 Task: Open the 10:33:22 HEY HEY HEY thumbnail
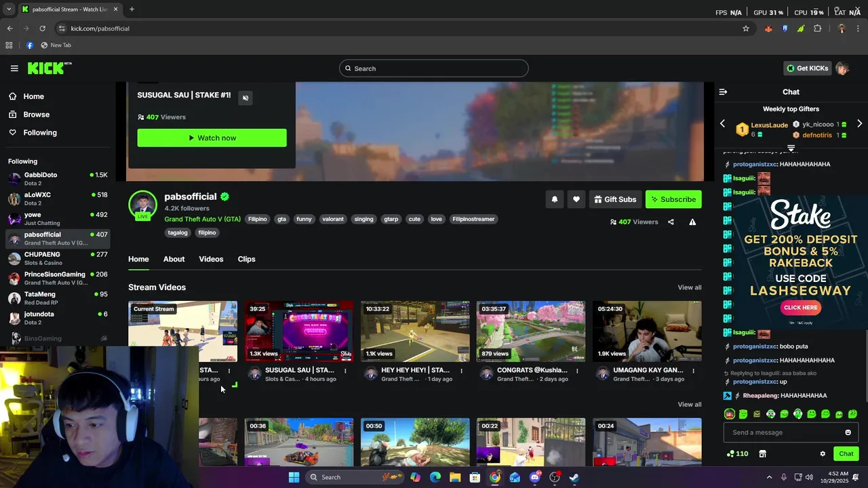pyautogui.click(x=415, y=331)
